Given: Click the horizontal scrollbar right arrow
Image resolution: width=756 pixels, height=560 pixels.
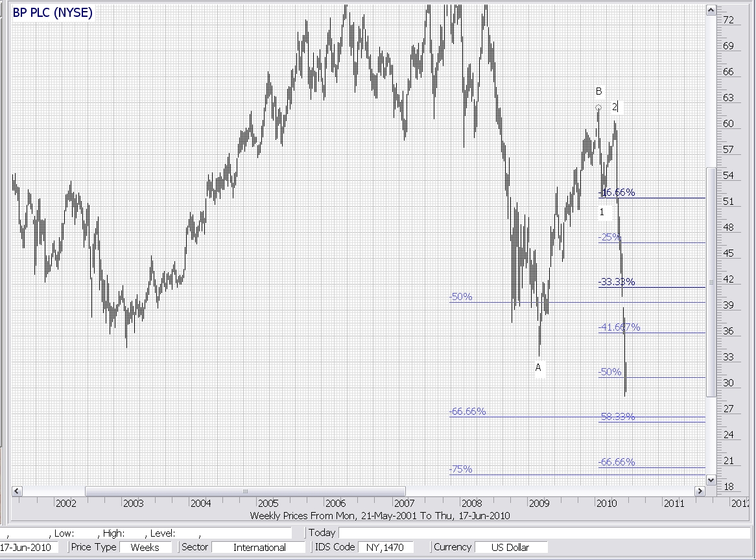Looking at the screenshot, I should [x=699, y=491].
